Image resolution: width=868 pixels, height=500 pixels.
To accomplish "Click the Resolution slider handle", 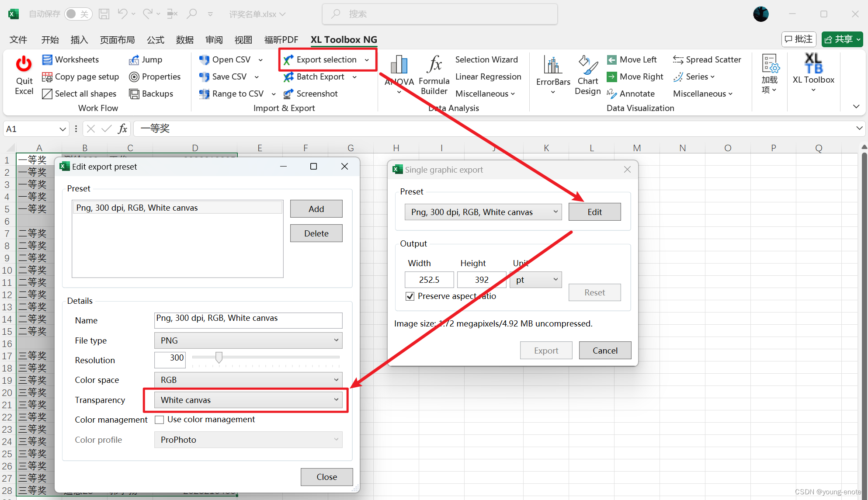I will click(219, 357).
